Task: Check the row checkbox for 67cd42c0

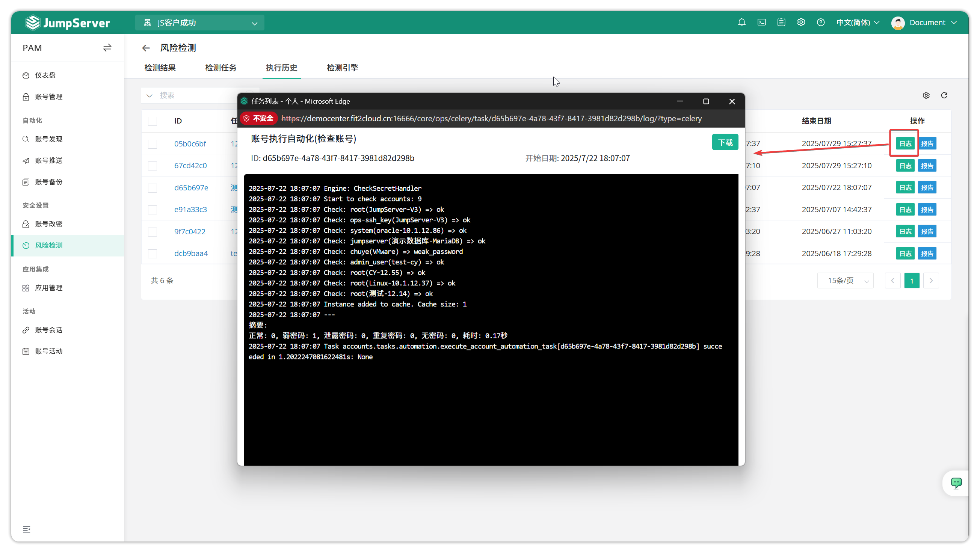Action: point(153,166)
